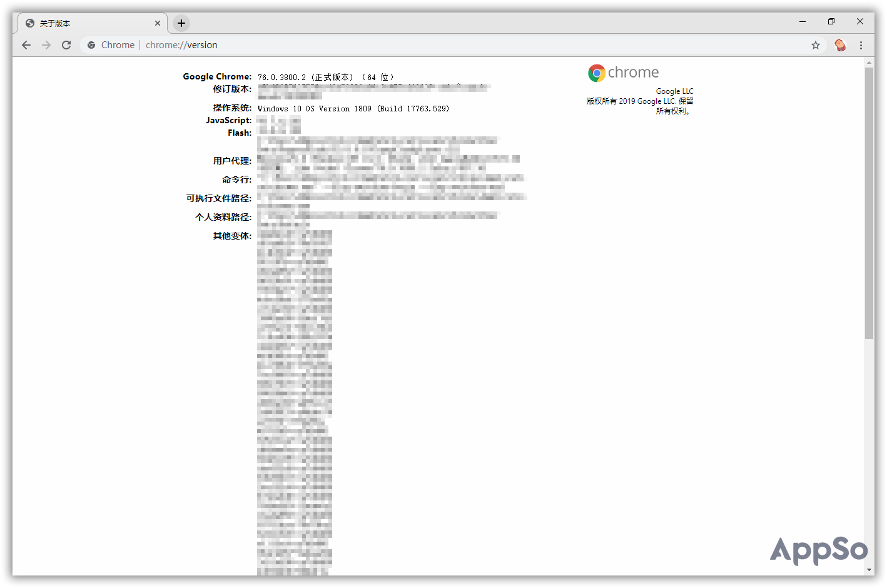The image size is (887, 588).
Task: Click the Windows 10 OS Version text
Action: pos(353,109)
